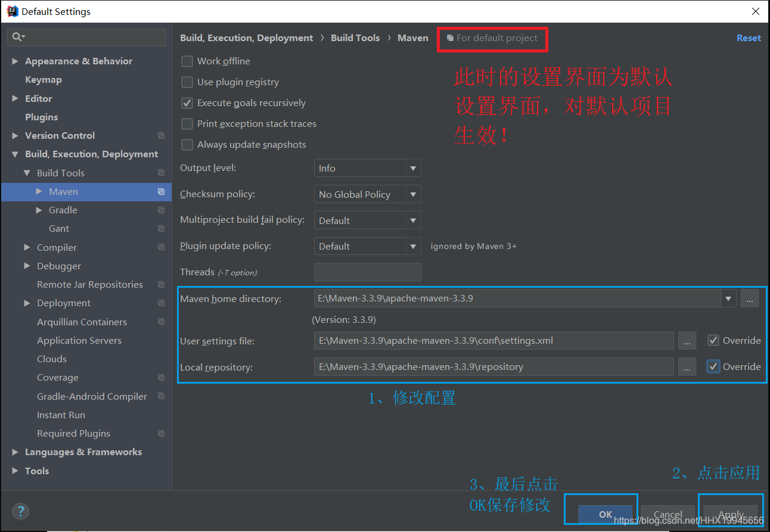Expand the Editor tree node

pyautogui.click(x=15, y=99)
